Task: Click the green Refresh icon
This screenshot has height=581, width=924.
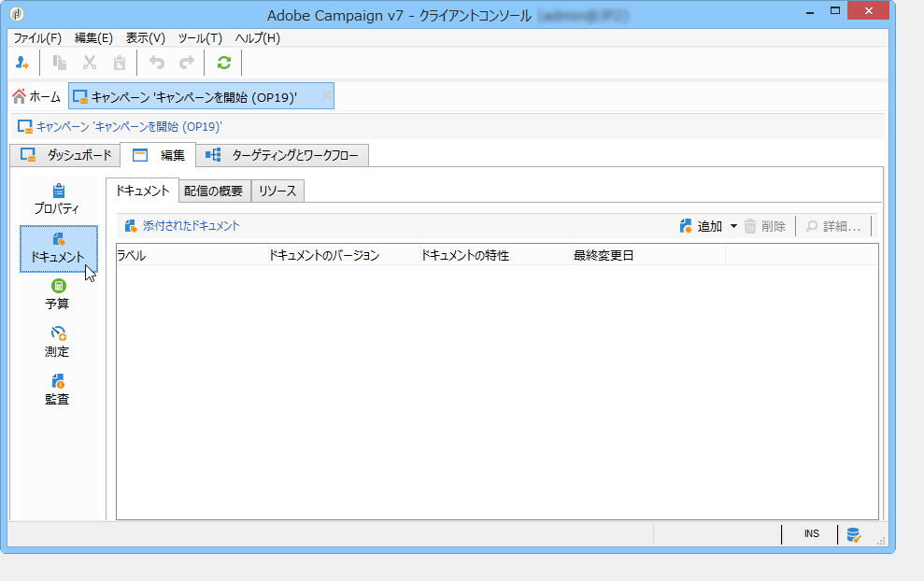Action: pyautogui.click(x=224, y=63)
